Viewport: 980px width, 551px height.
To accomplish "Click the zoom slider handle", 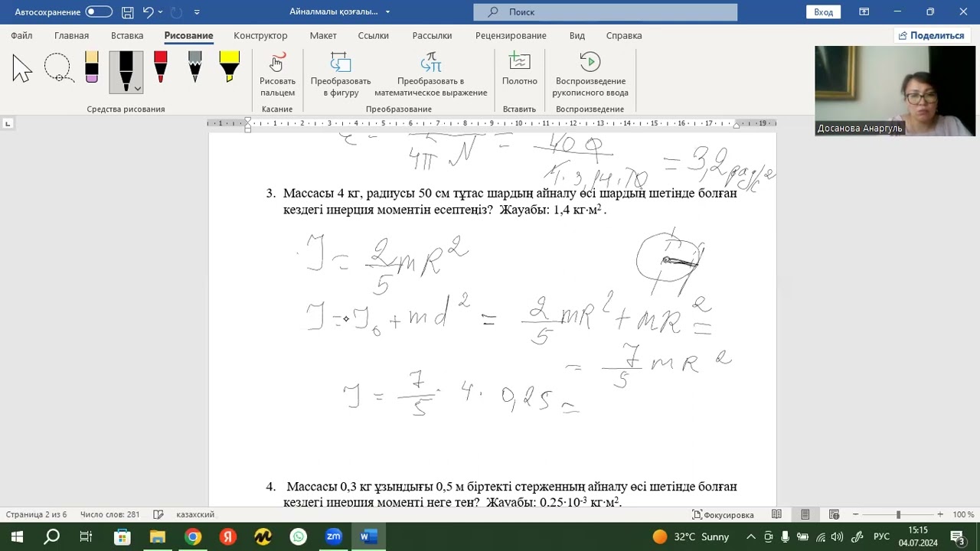I will (898, 515).
